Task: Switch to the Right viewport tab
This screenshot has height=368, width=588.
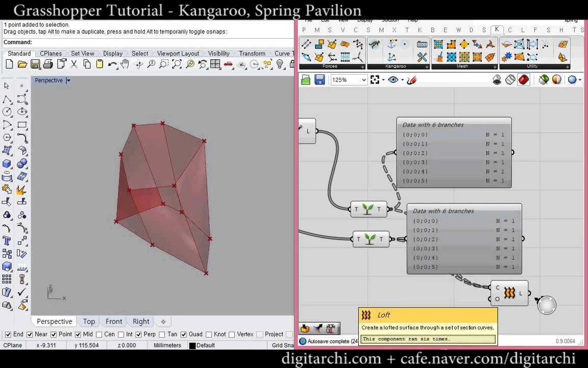Action: [x=141, y=321]
